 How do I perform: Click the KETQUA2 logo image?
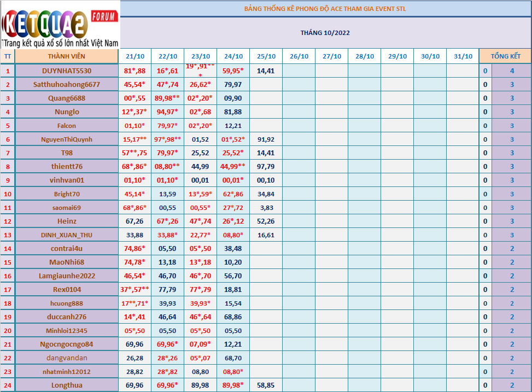tap(59, 25)
